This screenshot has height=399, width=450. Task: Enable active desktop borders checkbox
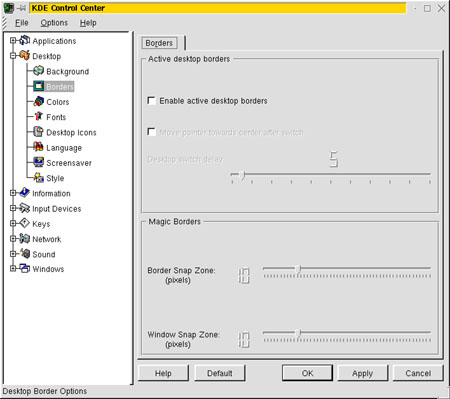point(151,100)
